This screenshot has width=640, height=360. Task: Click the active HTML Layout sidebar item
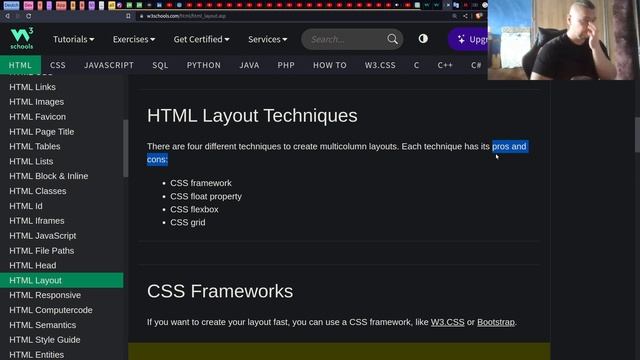click(x=62, y=280)
